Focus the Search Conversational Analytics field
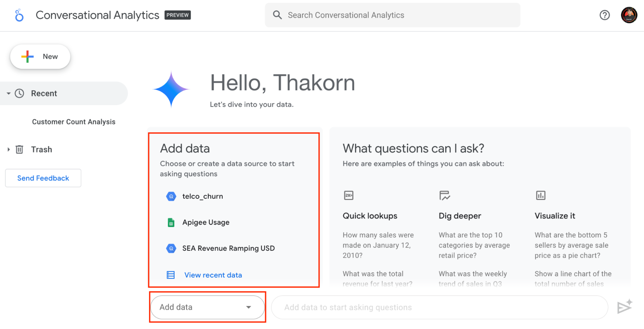Viewport: 644px width, 329px height. click(392, 15)
